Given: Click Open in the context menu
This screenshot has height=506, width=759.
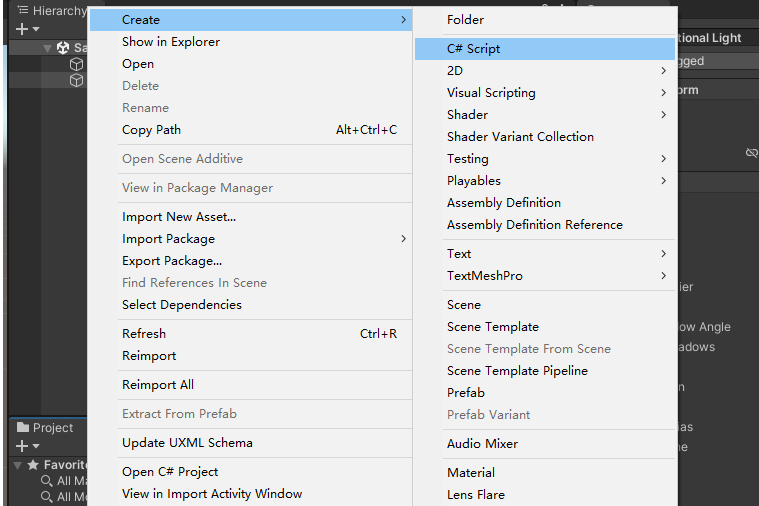Looking at the screenshot, I should (251, 64).
